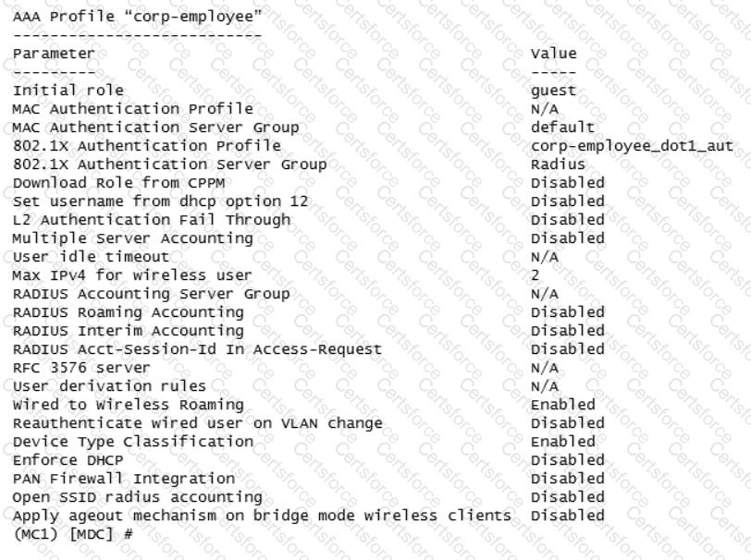
Task: Select the default value for MAC Server Group
Action: pyautogui.click(x=562, y=128)
